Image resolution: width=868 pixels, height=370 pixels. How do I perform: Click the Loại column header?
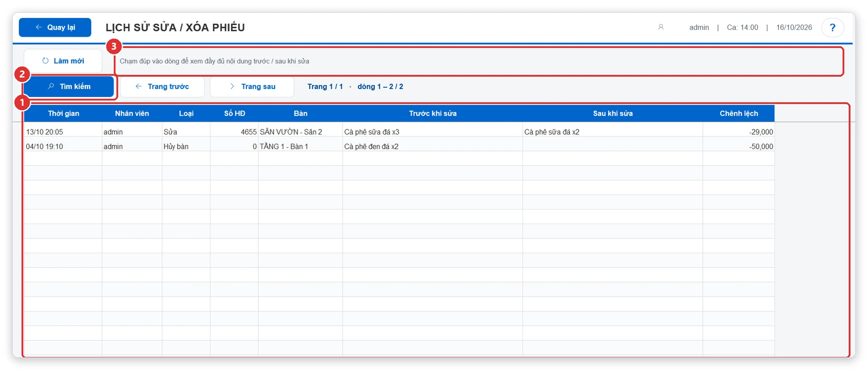[186, 113]
